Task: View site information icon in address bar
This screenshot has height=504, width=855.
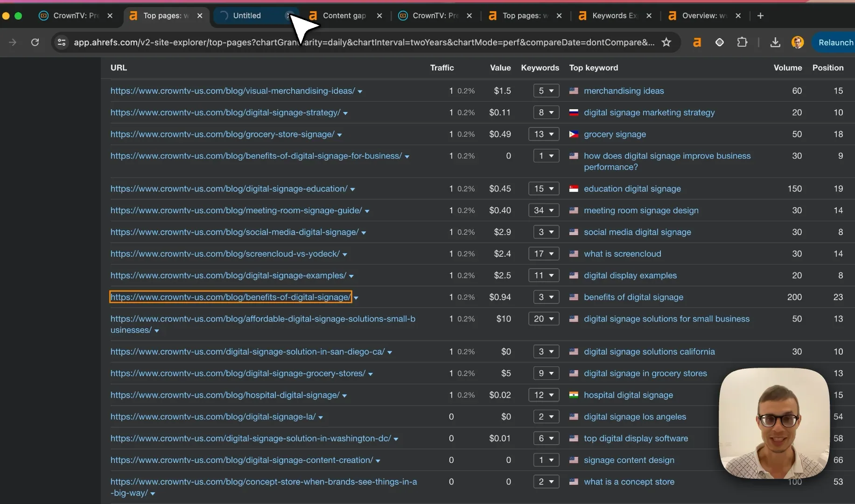Action: coord(61,42)
